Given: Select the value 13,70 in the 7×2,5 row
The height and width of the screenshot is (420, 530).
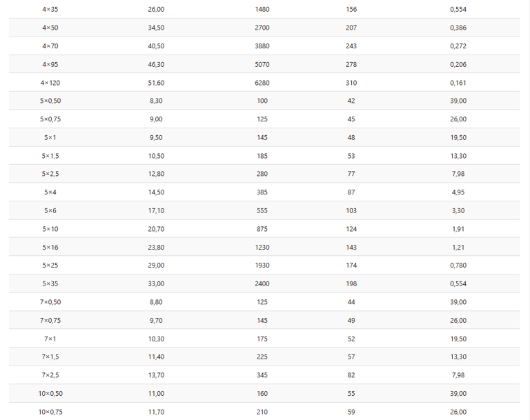Looking at the screenshot, I should (156, 375).
